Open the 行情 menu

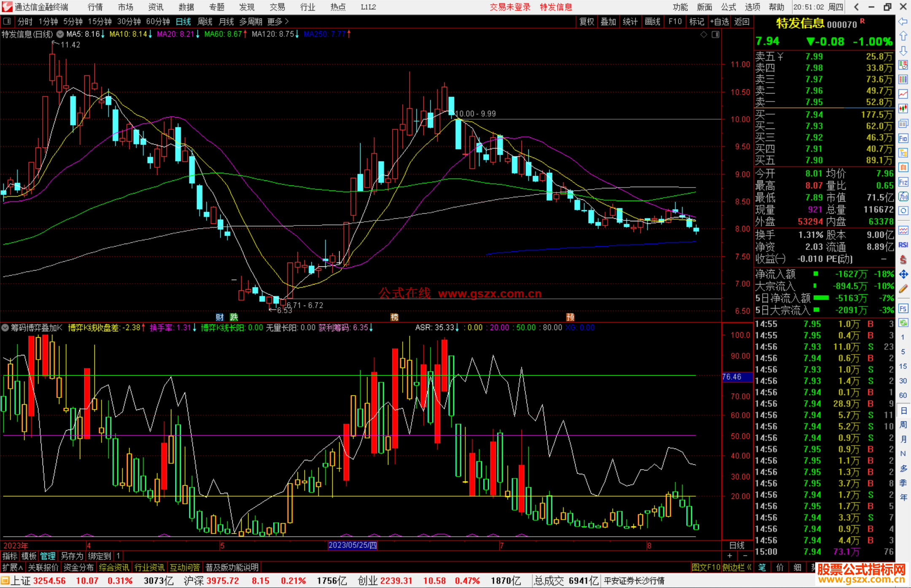click(95, 7)
